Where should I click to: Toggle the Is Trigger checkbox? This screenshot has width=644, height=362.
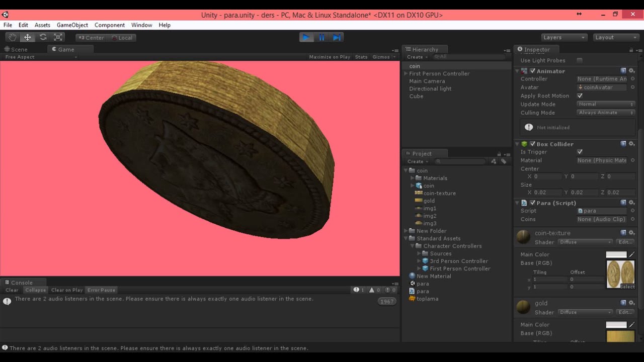[580, 151]
